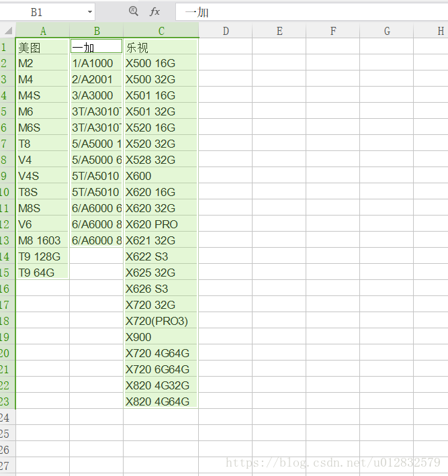Click cell with text X620 PRO

coord(161,224)
